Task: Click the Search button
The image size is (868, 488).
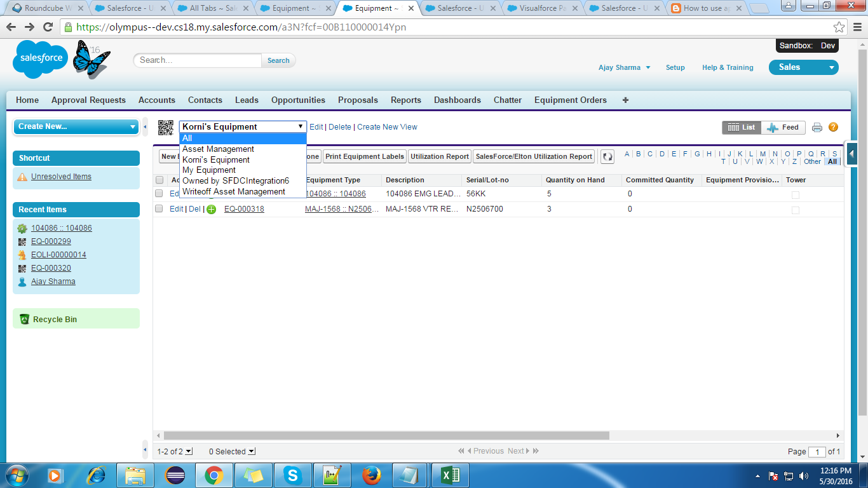Action: [278, 60]
